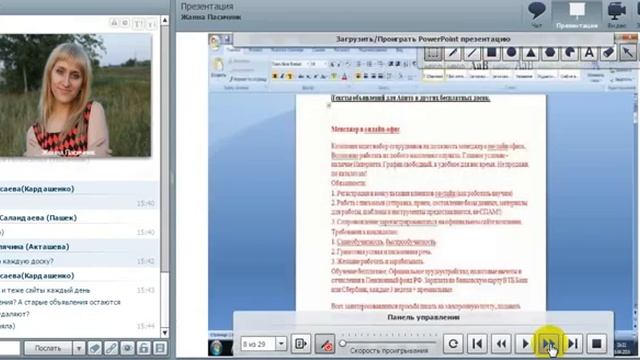Click the 'Менеджер в онлайн-офис' heading
The image size is (640, 360).
[365, 129]
